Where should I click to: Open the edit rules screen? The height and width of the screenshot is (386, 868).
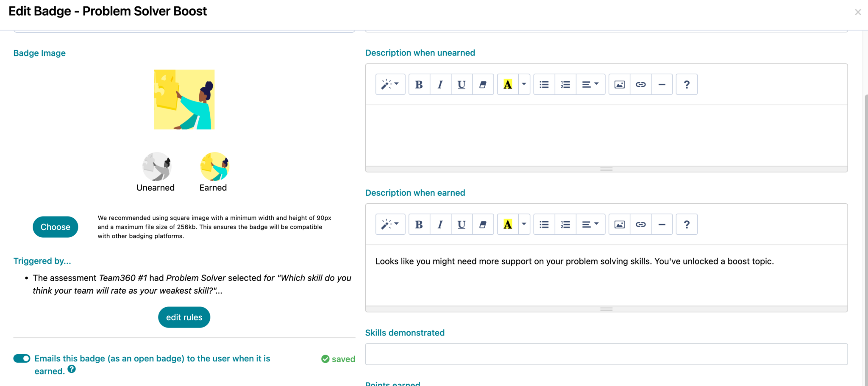184,317
